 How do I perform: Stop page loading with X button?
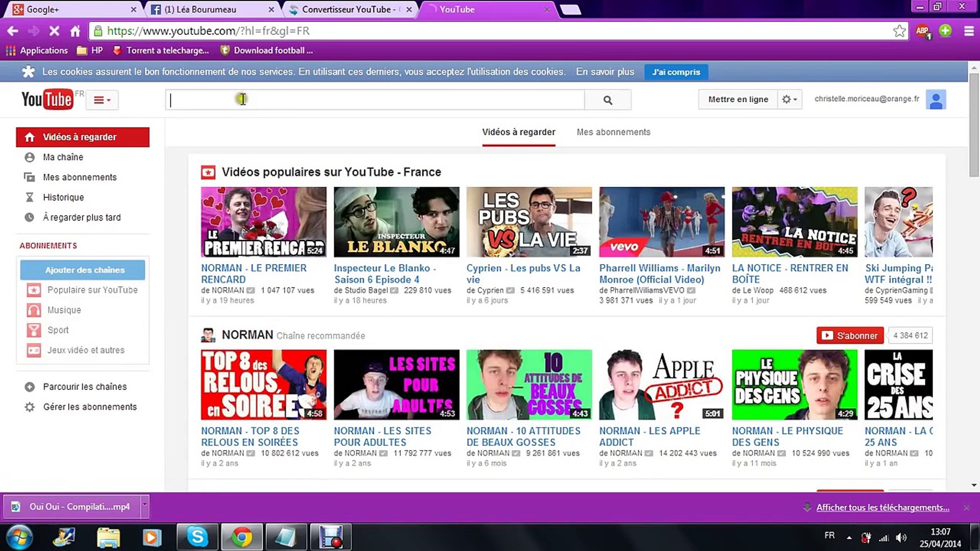[54, 31]
